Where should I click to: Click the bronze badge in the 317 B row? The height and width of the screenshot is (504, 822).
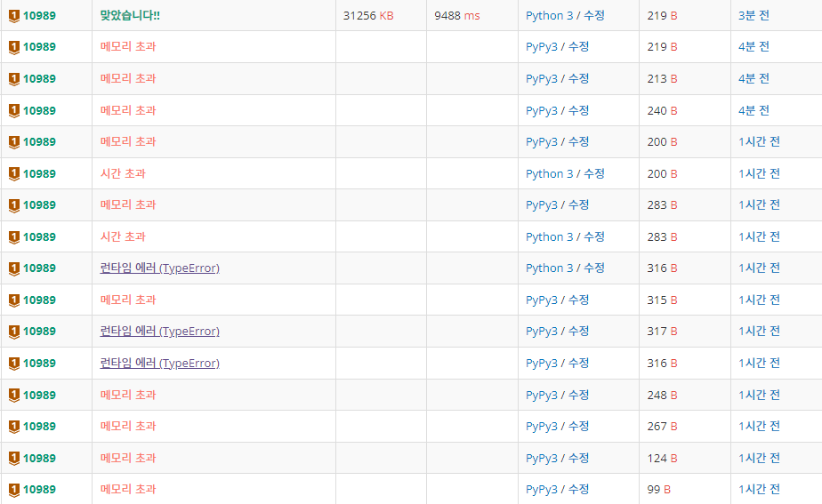(14, 332)
